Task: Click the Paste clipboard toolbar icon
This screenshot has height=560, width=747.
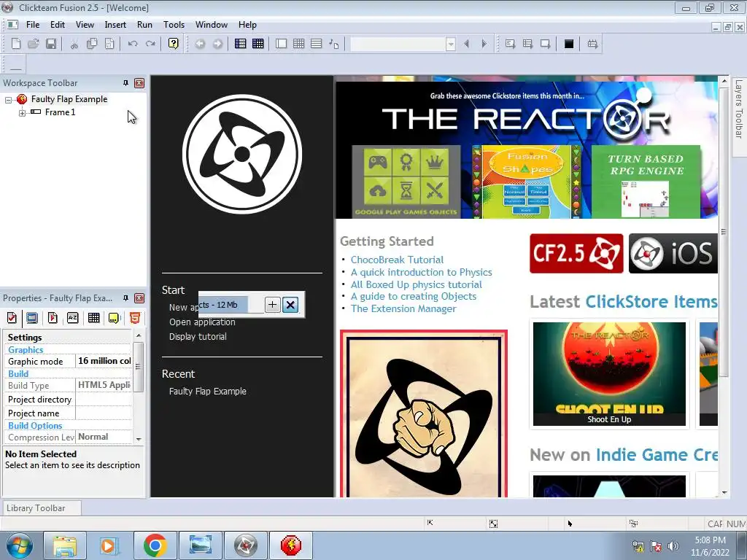Action: click(x=109, y=44)
